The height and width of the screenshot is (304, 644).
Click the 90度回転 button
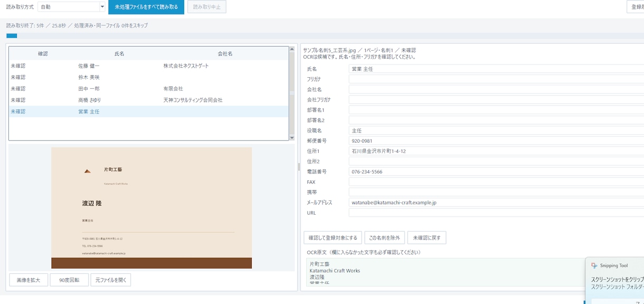[69, 280]
